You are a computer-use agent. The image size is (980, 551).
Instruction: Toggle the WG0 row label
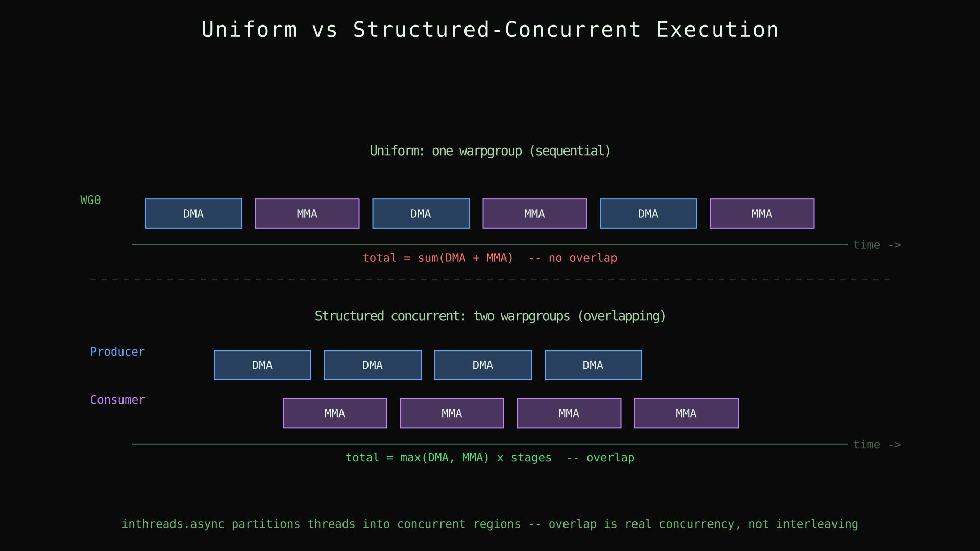tap(90, 200)
